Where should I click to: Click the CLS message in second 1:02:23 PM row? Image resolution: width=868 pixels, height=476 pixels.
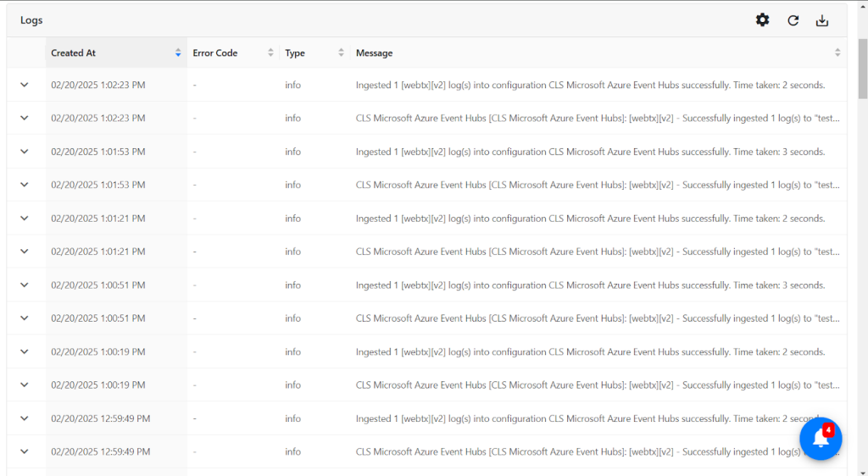598,119
